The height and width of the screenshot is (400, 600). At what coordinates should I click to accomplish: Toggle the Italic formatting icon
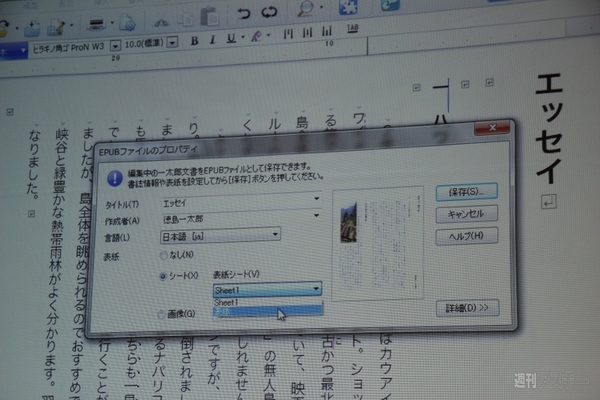[x=213, y=39]
